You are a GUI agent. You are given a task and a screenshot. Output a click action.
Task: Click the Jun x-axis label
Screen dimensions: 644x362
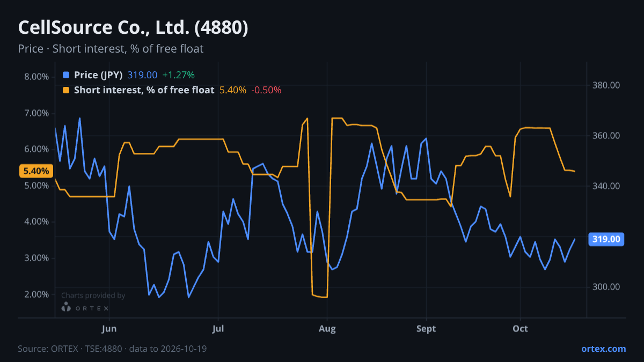109,328
